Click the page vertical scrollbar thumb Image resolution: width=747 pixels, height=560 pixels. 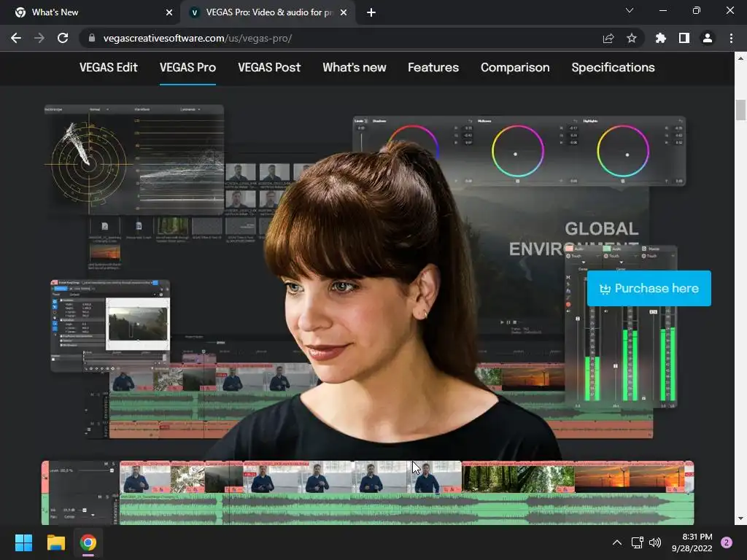click(x=740, y=109)
